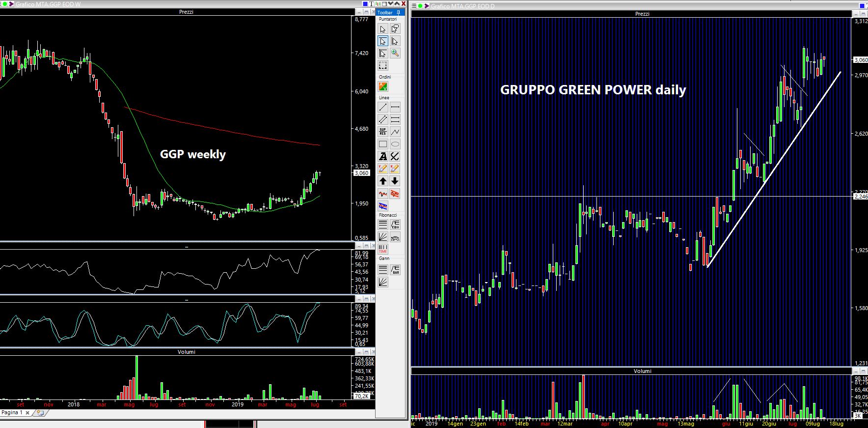868x428 pixels.
Task: Click the weekly Prezzi panel header
Action: click(x=186, y=12)
